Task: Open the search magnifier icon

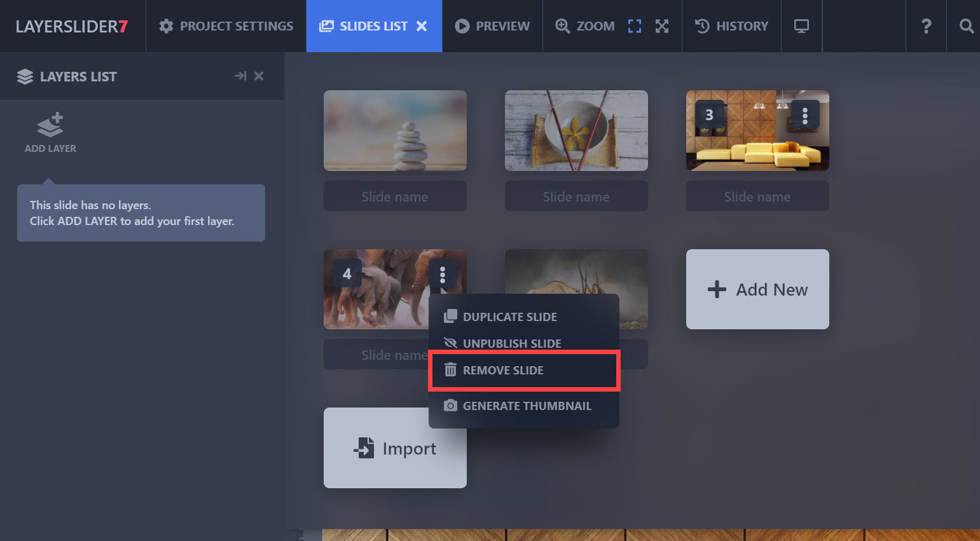Action: (x=966, y=26)
